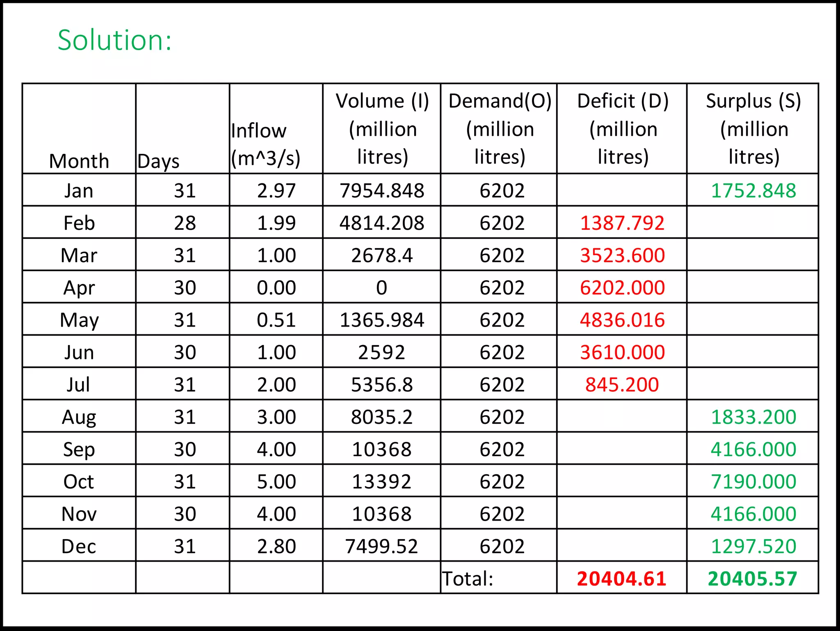The height and width of the screenshot is (631, 840).
Task: Select the total deficit 20404.61
Action: pos(621,578)
